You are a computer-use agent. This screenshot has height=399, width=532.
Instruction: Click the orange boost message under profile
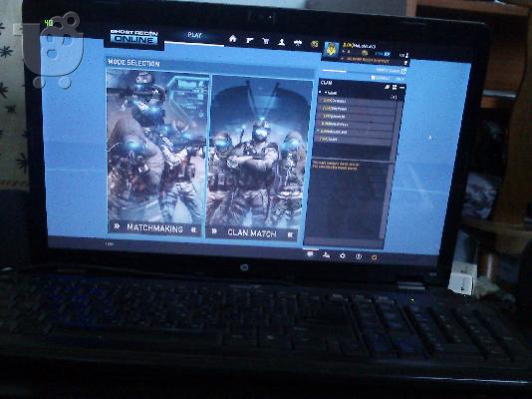click(368, 60)
